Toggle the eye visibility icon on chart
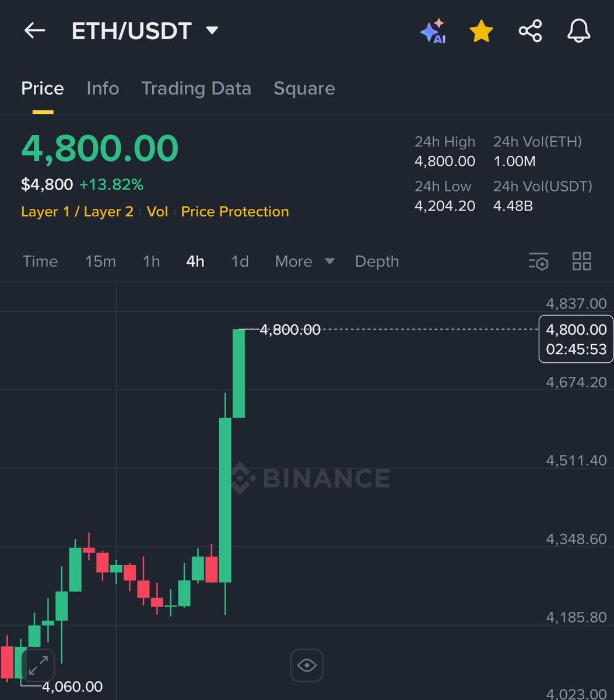This screenshot has width=614, height=700. tap(307, 665)
